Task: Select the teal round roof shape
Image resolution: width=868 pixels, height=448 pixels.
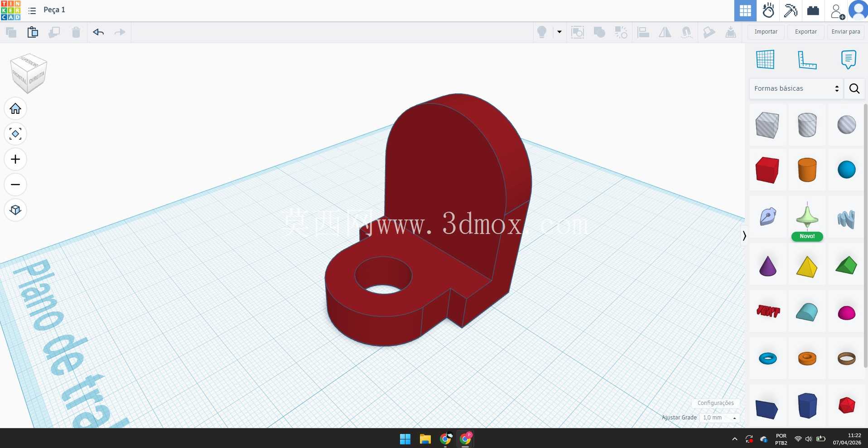Action: click(807, 312)
